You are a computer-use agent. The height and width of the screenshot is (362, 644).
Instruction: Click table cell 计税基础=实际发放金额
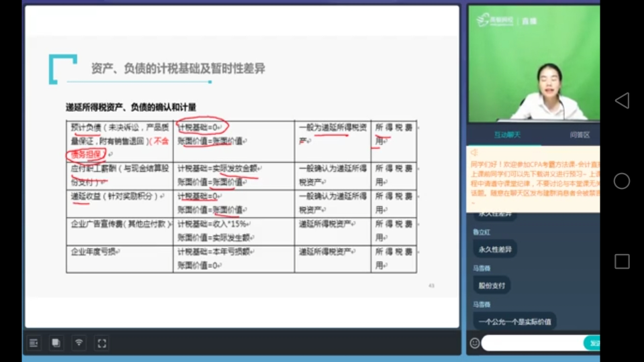[x=219, y=168]
